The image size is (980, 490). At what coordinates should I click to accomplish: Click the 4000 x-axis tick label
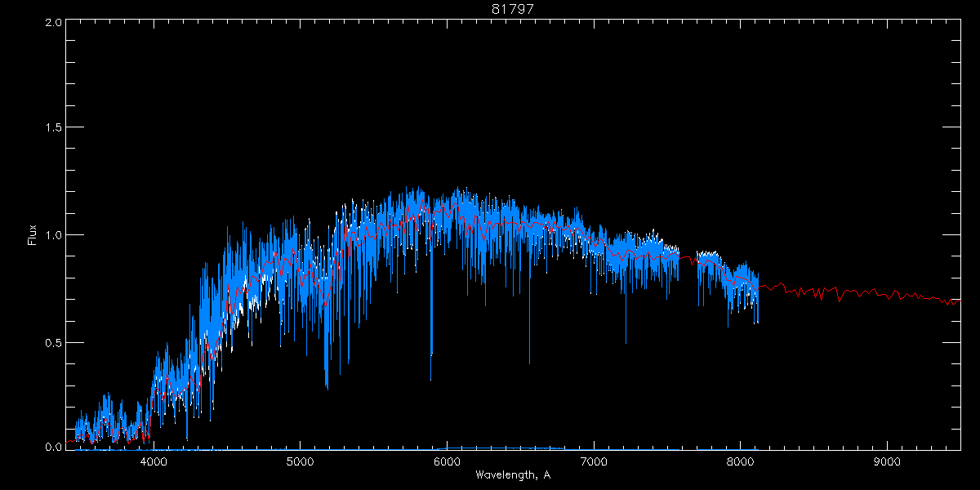(153, 461)
